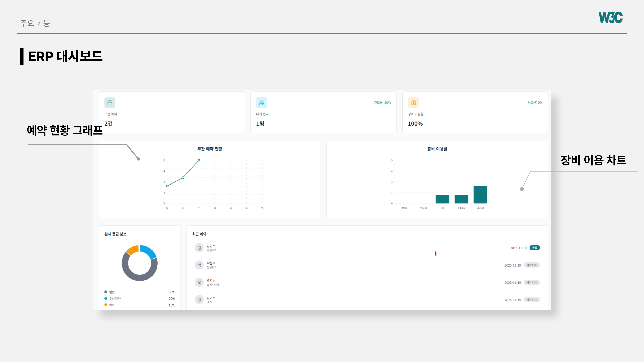
Task: Click the 내시경 bar in the 장비 이용률 chart
Action: [x=481, y=195]
